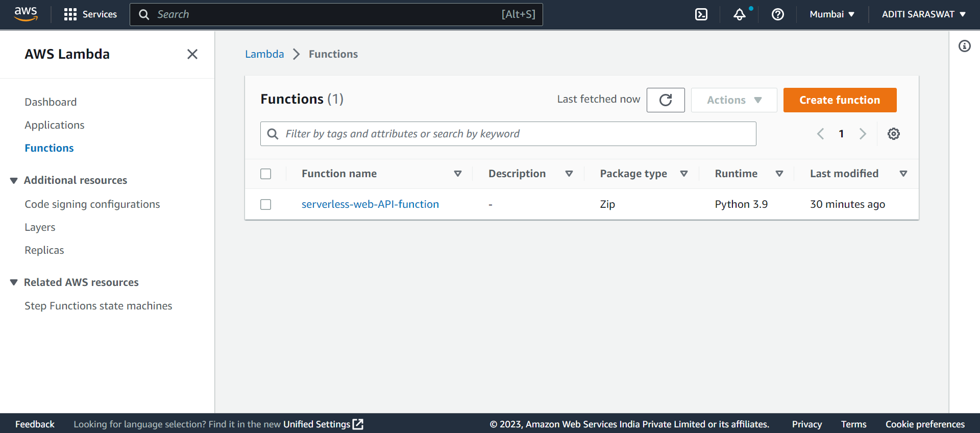This screenshot has height=433, width=980.
Task: Click the Create function button
Action: (840, 100)
